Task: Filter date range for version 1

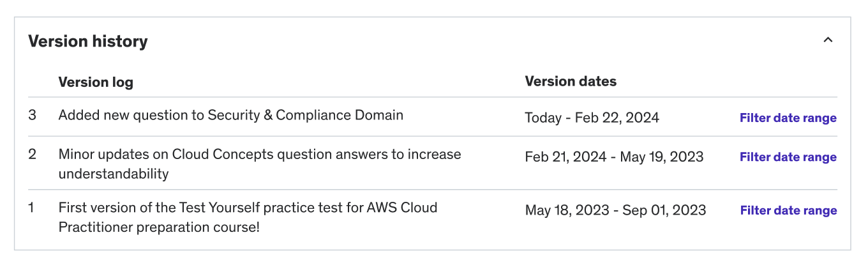Action: coord(788,211)
